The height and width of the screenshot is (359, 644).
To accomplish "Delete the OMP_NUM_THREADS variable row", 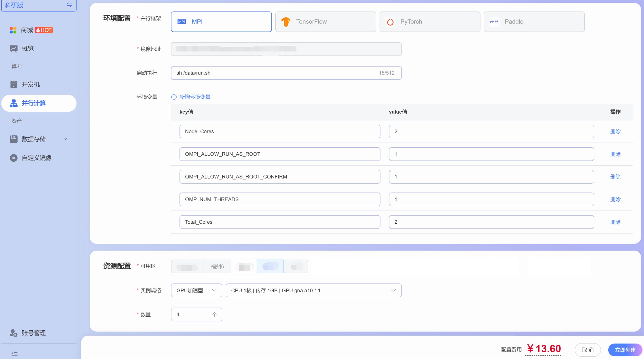I will [615, 199].
